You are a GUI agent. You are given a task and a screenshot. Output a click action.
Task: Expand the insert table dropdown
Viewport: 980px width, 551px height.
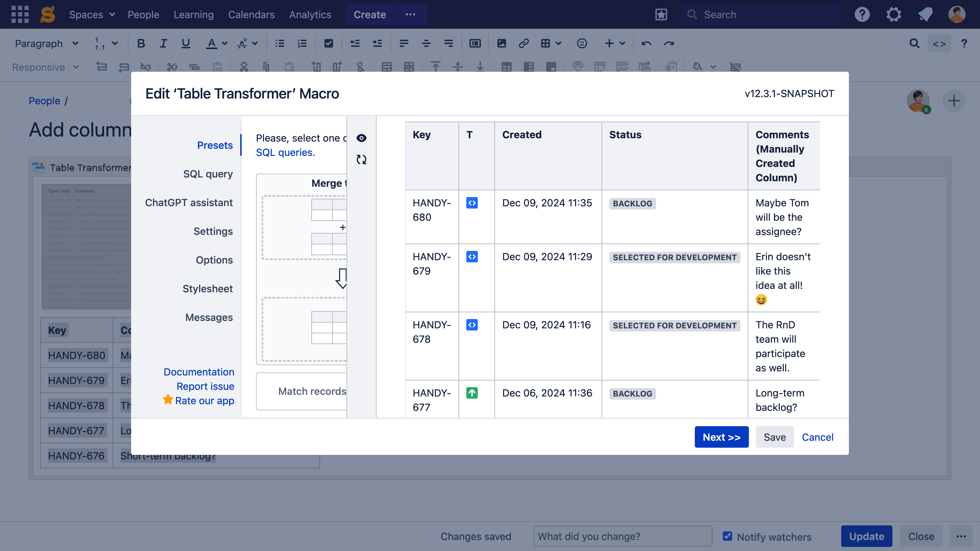click(x=558, y=43)
